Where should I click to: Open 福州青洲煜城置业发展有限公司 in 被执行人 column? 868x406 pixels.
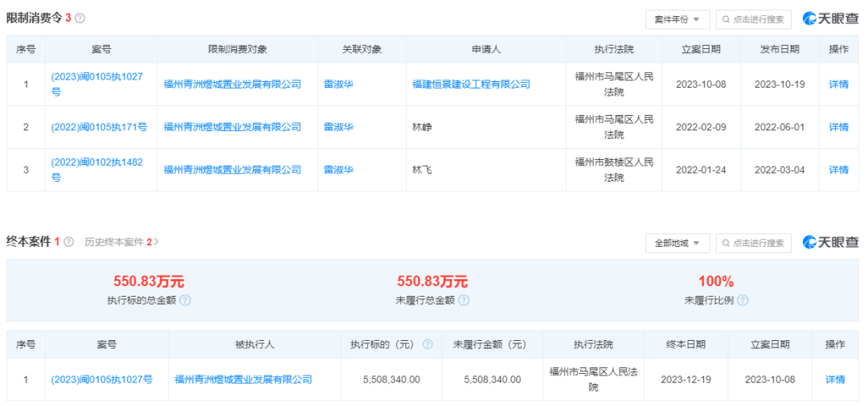click(x=244, y=379)
